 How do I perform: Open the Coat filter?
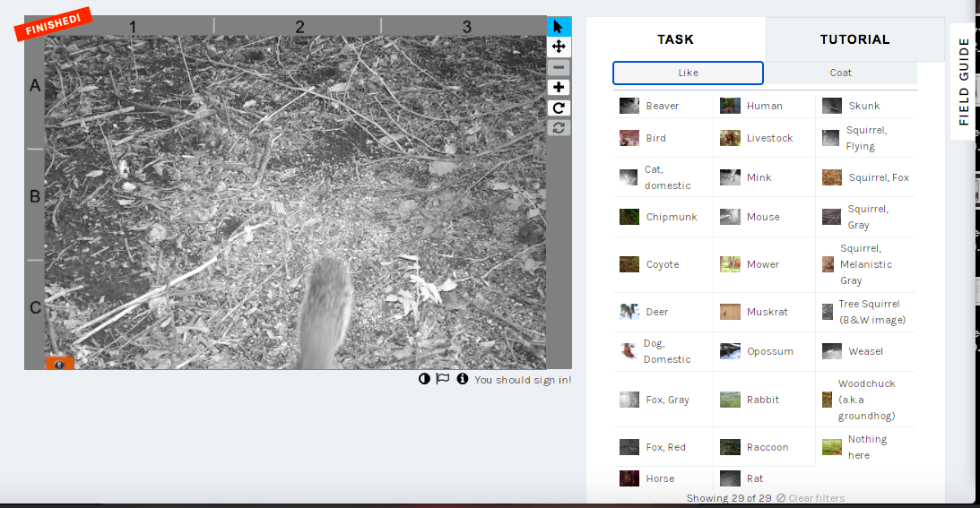841,73
